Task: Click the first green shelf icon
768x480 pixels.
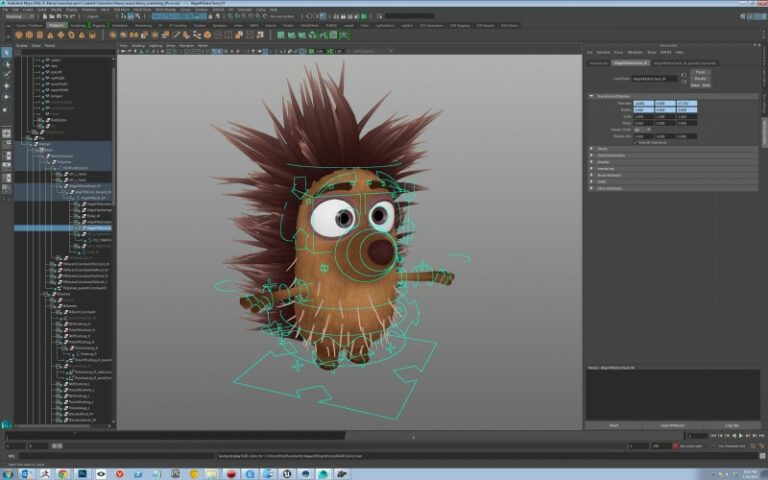Action: pyautogui.click(x=281, y=34)
